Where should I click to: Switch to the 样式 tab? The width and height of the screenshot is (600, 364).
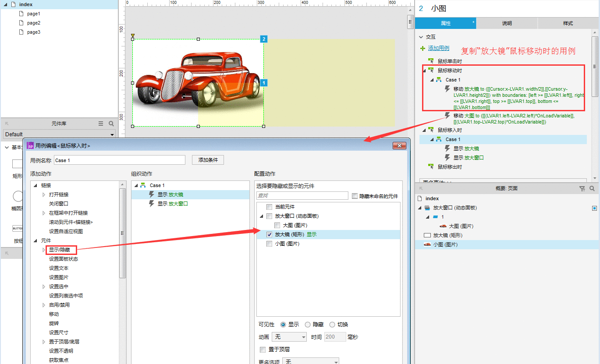point(568,23)
